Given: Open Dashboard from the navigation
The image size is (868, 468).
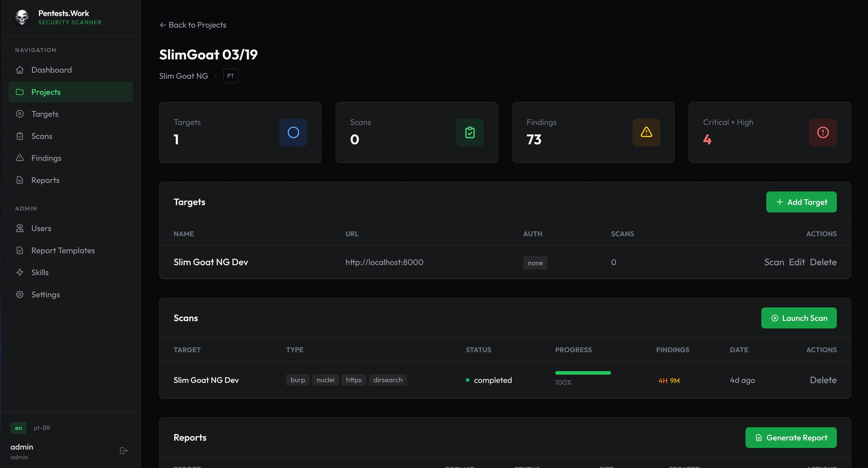Looking at the screenshot, I should tap(51, 70).
